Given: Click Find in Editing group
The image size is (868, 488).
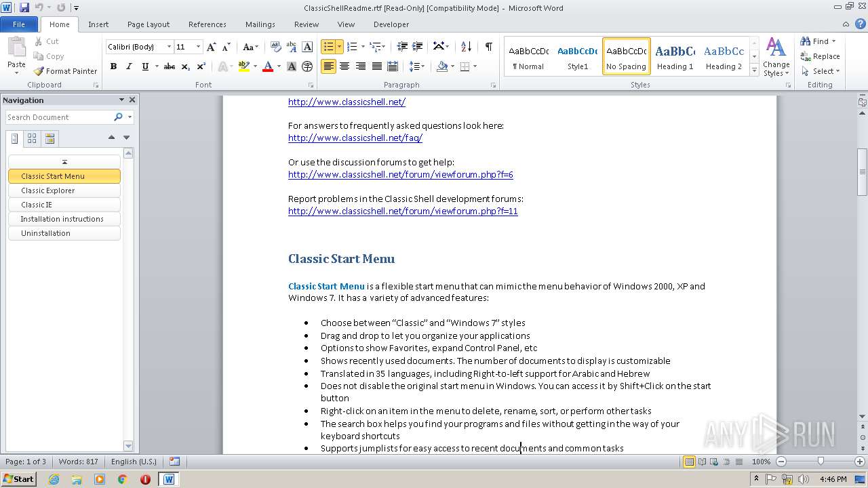Looking at the screenshot, I should click(814, 41).
